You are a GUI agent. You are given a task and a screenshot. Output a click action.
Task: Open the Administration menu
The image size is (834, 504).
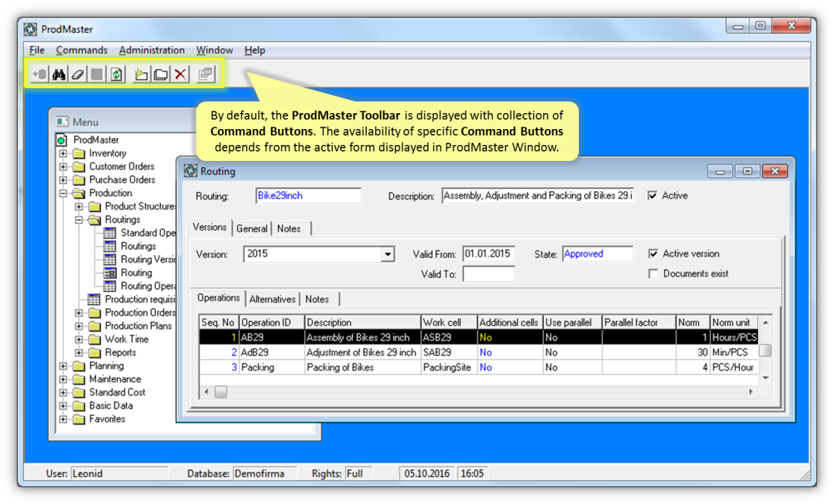[x=152, y=50]
